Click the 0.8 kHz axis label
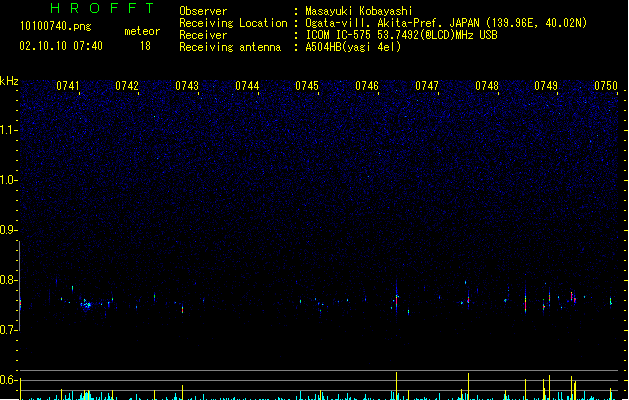Screen dimensions: 629x400 [8, 280]
